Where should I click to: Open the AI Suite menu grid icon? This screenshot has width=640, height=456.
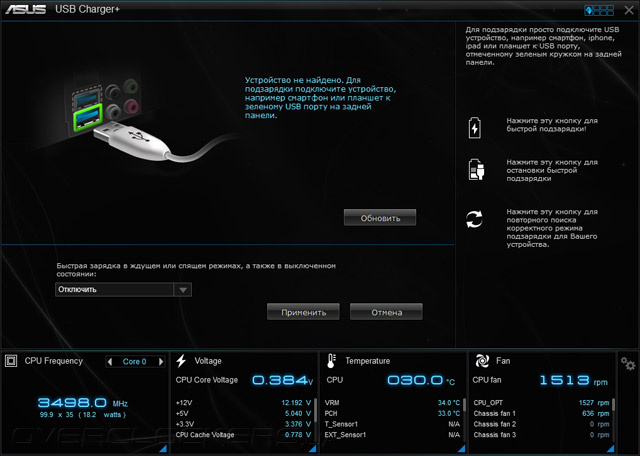599,10
